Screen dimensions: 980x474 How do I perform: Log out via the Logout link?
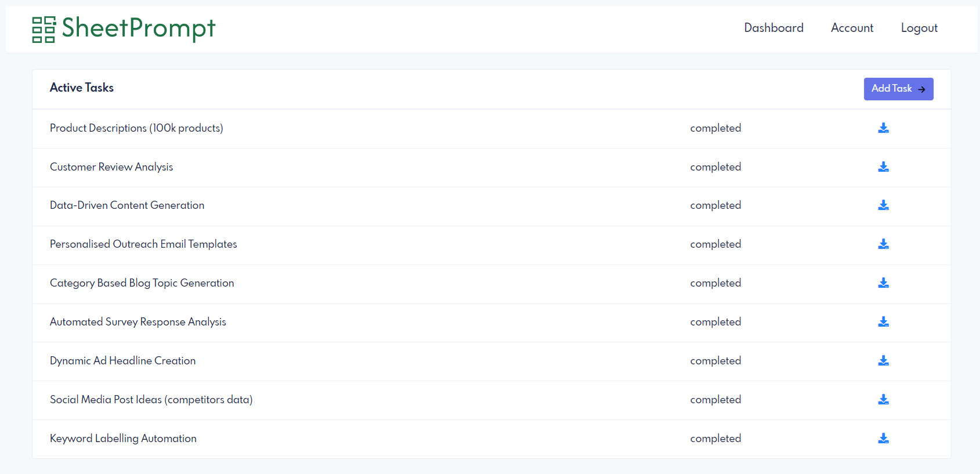(x=919, y=28)
